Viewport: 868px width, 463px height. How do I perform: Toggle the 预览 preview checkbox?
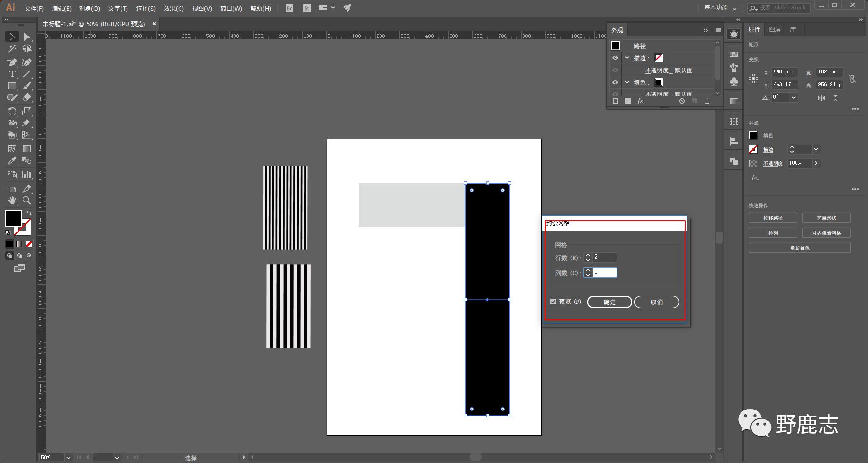(x=553, y=302)
